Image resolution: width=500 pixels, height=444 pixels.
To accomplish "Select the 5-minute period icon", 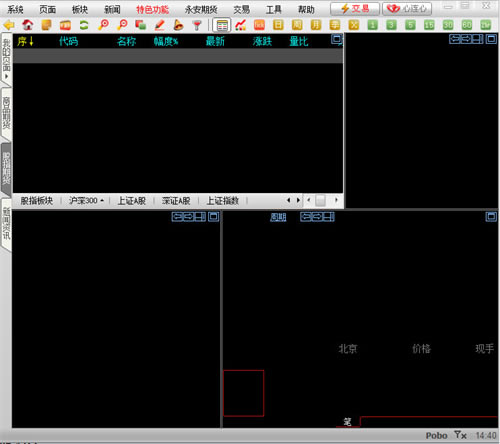I will tap(410, 25).
